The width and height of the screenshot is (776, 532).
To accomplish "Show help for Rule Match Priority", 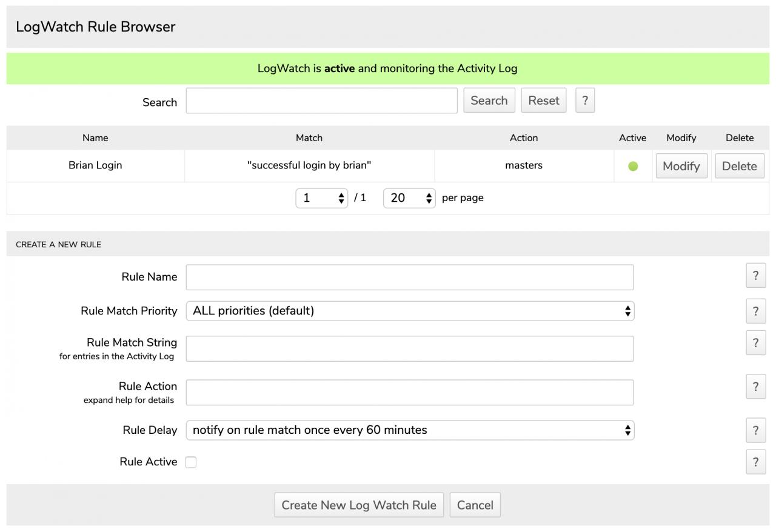I will [x=755, y=311].
